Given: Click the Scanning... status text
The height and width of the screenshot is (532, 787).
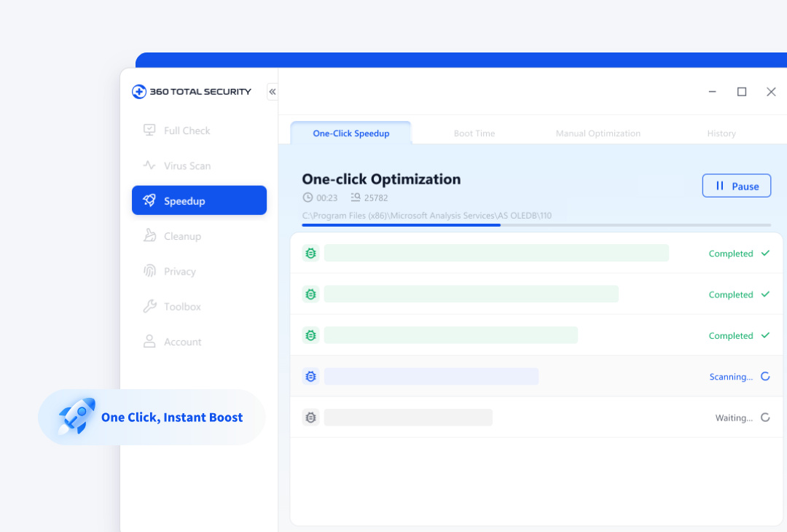Looking at the screenshot, I should tap(731, 377).
